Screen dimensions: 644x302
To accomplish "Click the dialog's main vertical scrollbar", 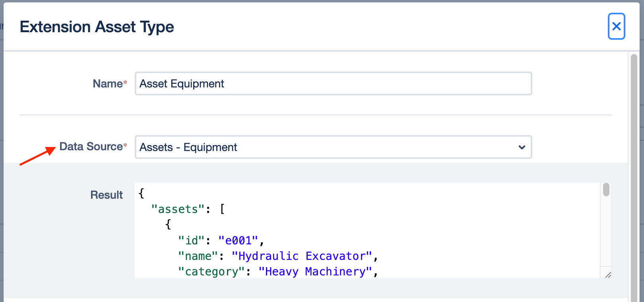I will point(634,175).
